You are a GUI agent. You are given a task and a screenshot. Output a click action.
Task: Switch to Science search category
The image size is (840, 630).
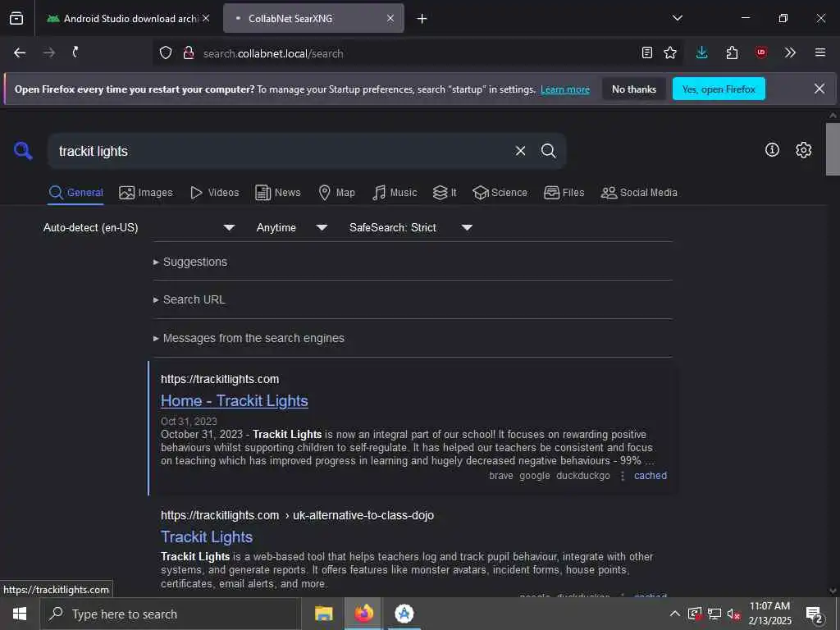click(x=500, y=193)
